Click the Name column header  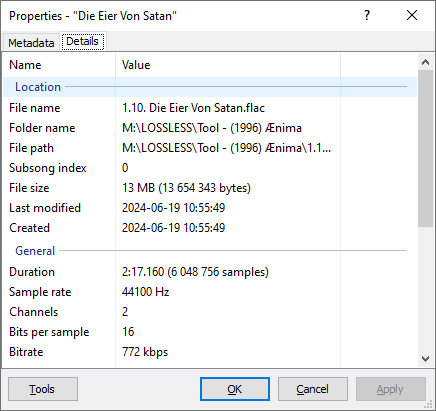[59, 65]
